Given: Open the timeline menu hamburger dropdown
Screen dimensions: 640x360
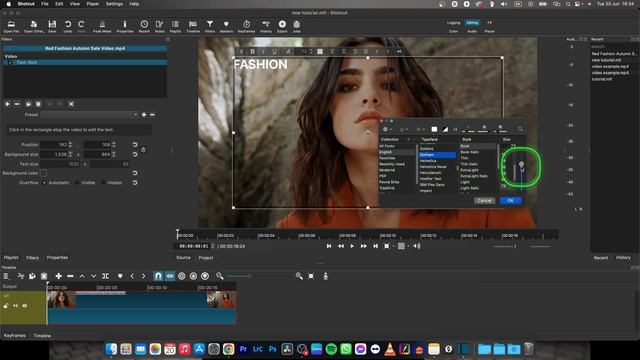Looking at the screenshot, I should (6, 276).
